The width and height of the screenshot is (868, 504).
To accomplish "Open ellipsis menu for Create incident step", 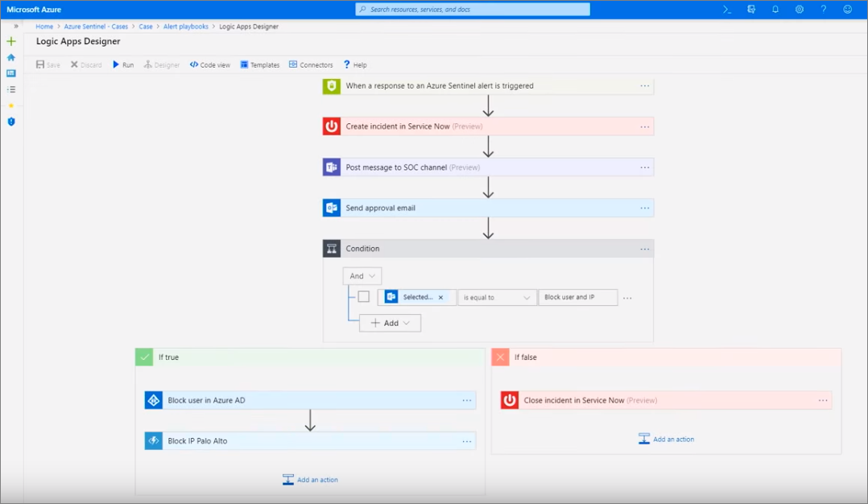I will coord(645,126).
